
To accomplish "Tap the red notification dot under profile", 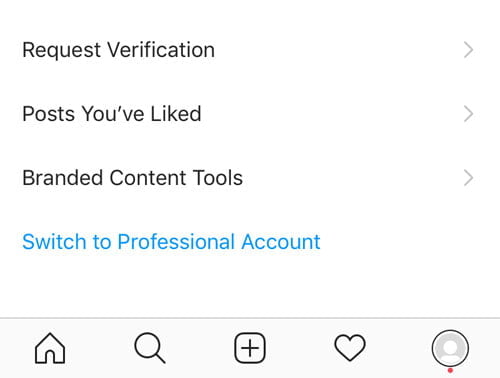I will (450, 370).
